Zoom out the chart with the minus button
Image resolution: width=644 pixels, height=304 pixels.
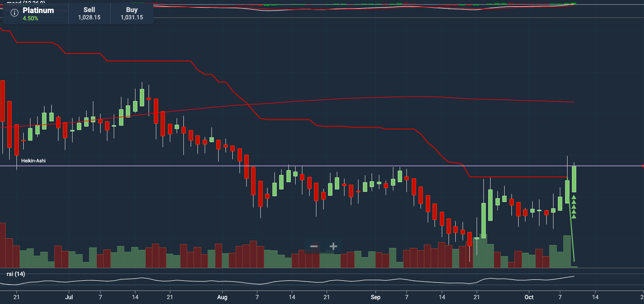coord(314,246)
